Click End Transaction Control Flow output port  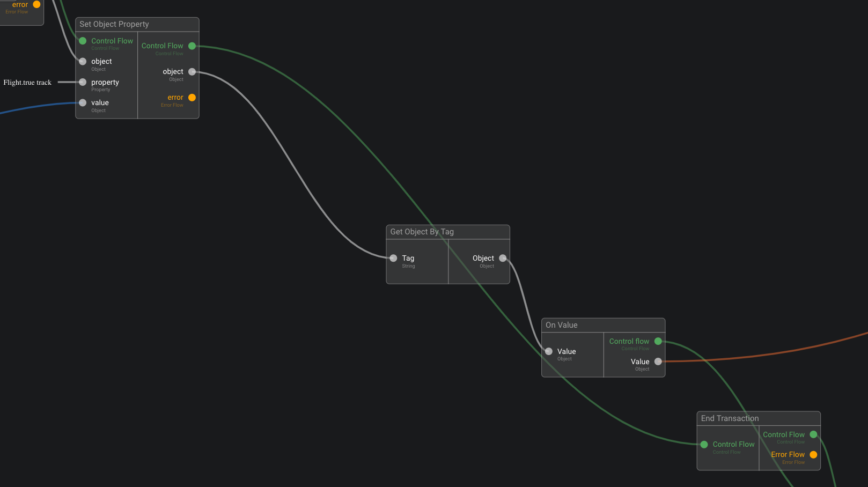[x=813, y=434]
